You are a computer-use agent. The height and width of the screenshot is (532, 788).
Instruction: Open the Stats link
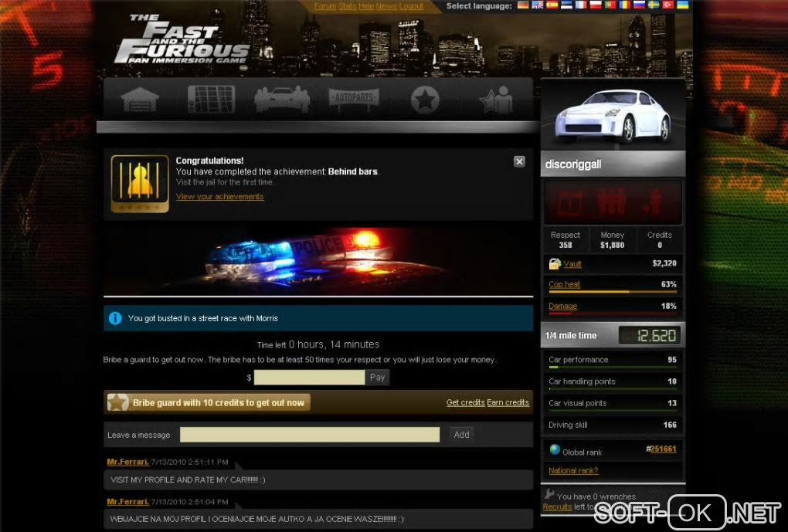348,6
